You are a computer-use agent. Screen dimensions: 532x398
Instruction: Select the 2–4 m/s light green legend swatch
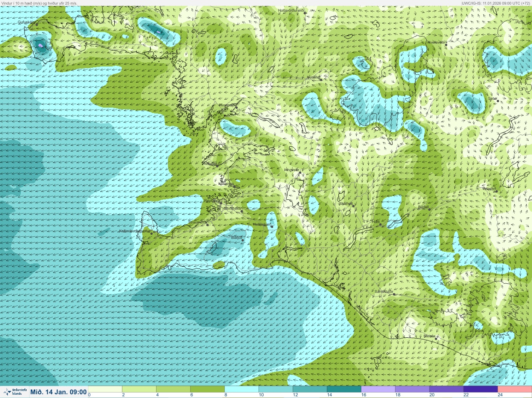coord(139,389)
